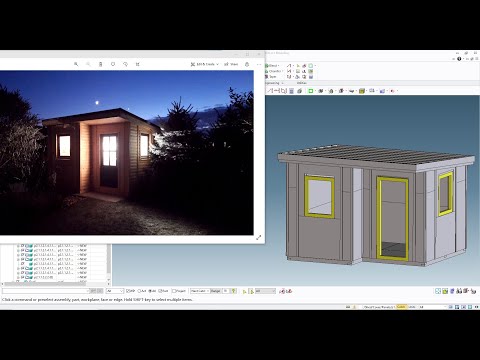The width and height of the screenshot is (480, 360).
Task: Open dropdown arrow beside the green square icon
Action: coord(315,91)
